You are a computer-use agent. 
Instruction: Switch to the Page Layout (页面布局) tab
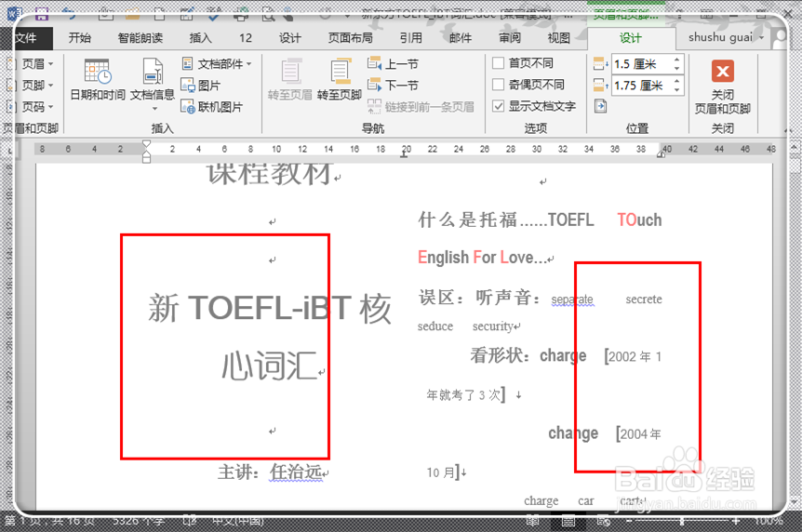[351, 38]
